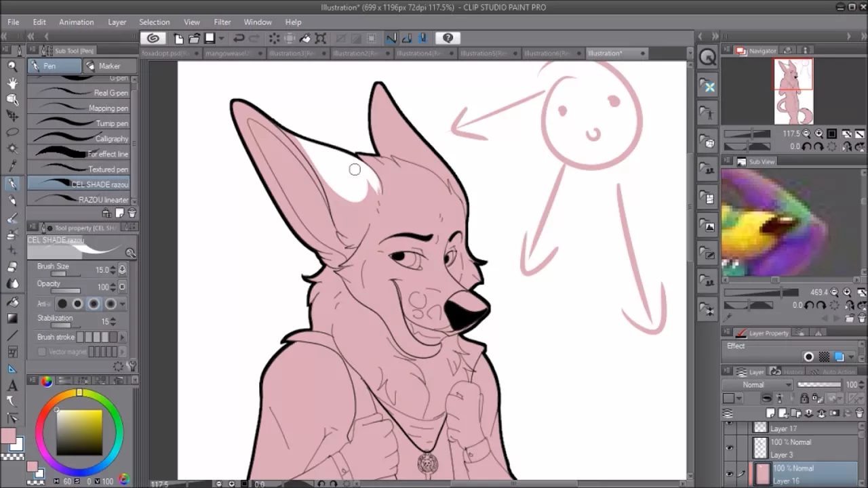Click the Fill paint bucket icon in command bar
This screenshot has width=868, height=488.
coord(305,39)
